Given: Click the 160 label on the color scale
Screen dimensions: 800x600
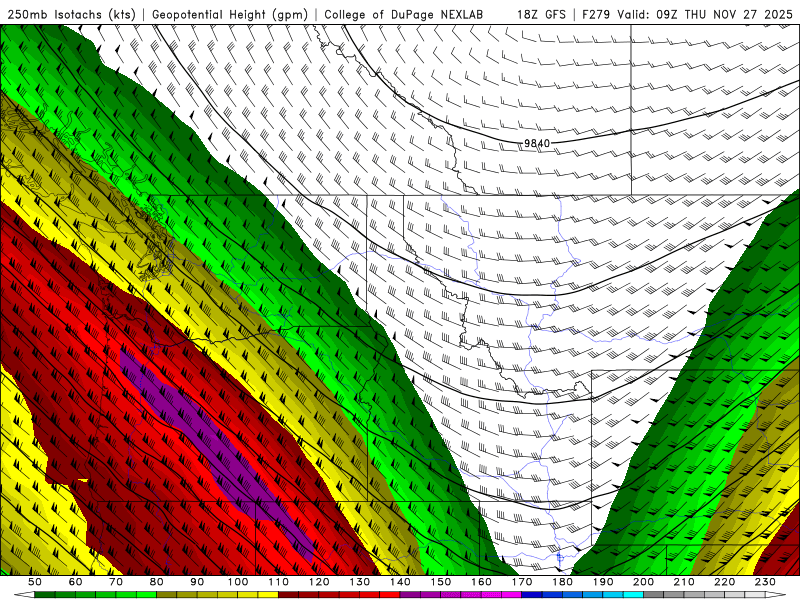Looking at the screenshot, I should 481,582.
